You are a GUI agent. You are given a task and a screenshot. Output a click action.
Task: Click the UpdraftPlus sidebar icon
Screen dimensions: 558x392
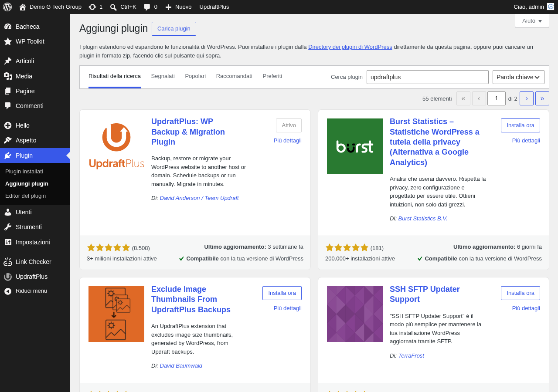[8, 277]
